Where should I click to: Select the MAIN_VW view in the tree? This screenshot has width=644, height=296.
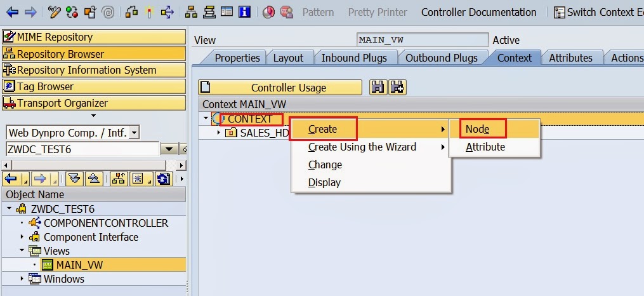point(79,265)
